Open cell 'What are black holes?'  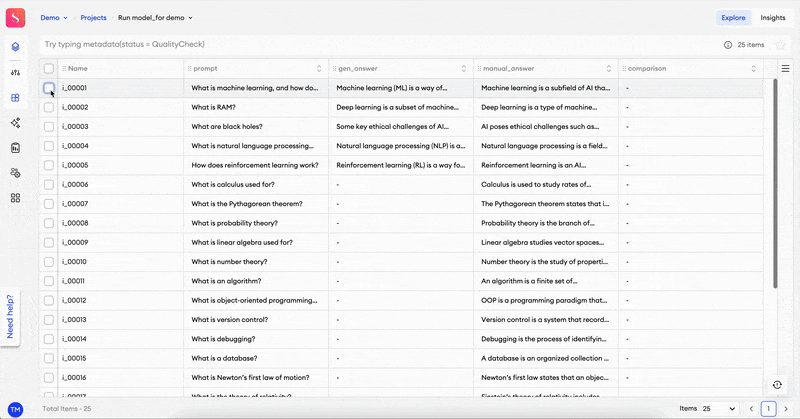pyautogui.click(x=256, y=127)
